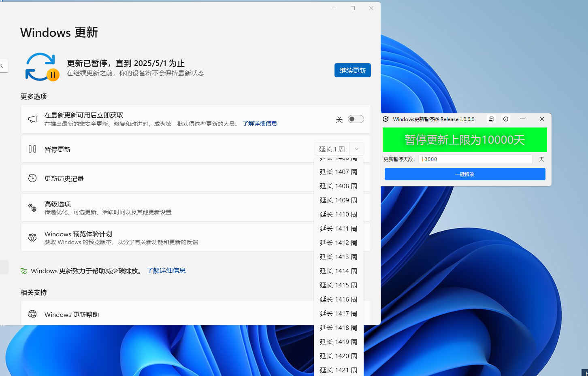Close the Windows更新暂停器 window
The width and height of the screenshot is (588, 376).
(542, 119)
